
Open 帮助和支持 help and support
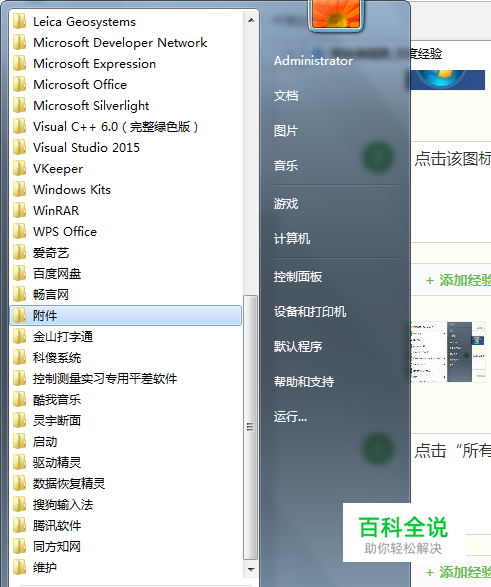pos(304,381)
